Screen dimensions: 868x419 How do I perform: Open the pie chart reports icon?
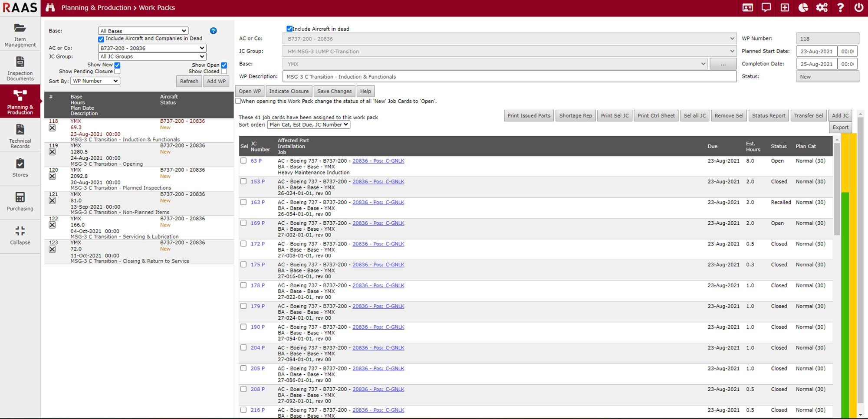point(802,8)
